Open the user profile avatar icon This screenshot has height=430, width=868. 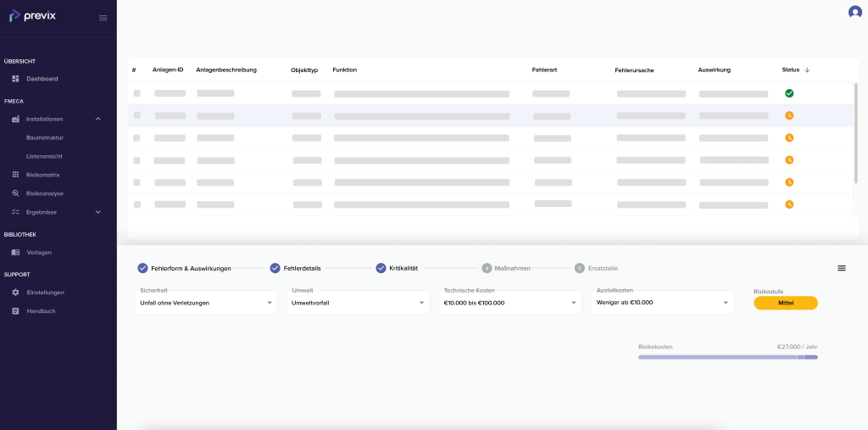pyautogui.click(x=855, y=12)
